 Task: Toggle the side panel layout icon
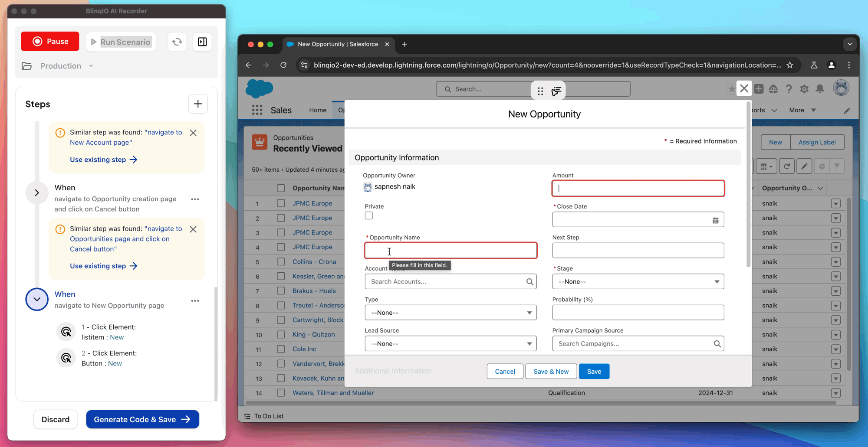pos(202,42)
